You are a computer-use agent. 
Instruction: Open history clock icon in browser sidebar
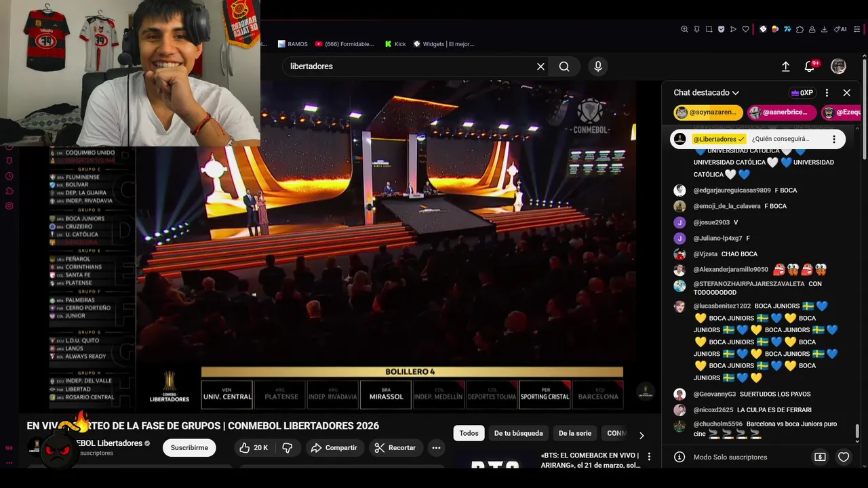point(9,176)
